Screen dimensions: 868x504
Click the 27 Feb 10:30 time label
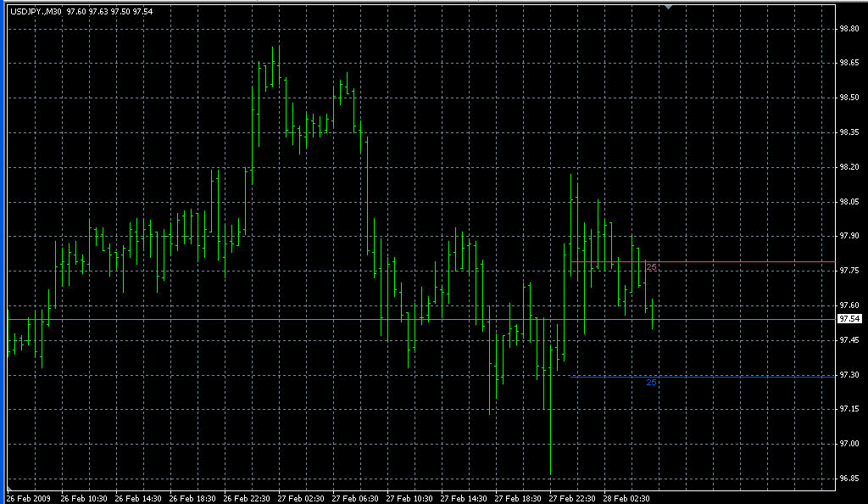[x=409, y=498]
